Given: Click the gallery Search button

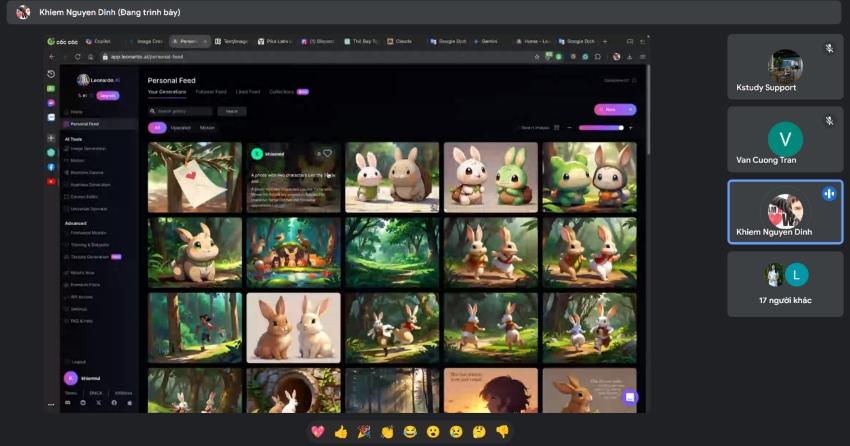Looking at the screenshot, I should [231, 111].
